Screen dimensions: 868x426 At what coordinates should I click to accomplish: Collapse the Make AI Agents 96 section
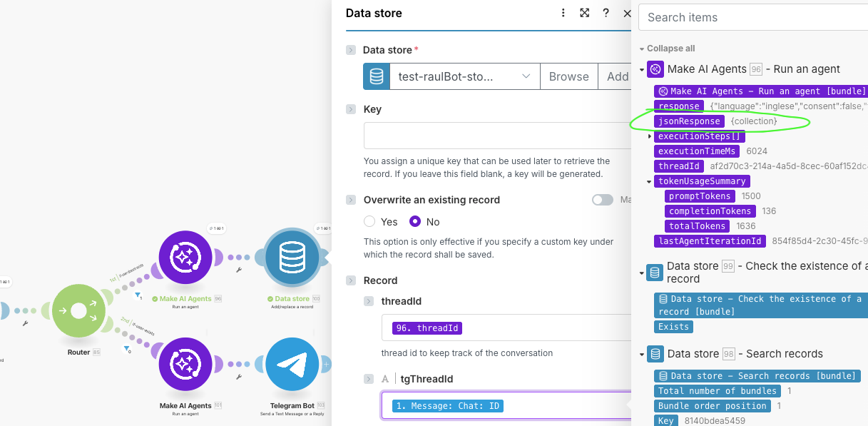[642, 70]
